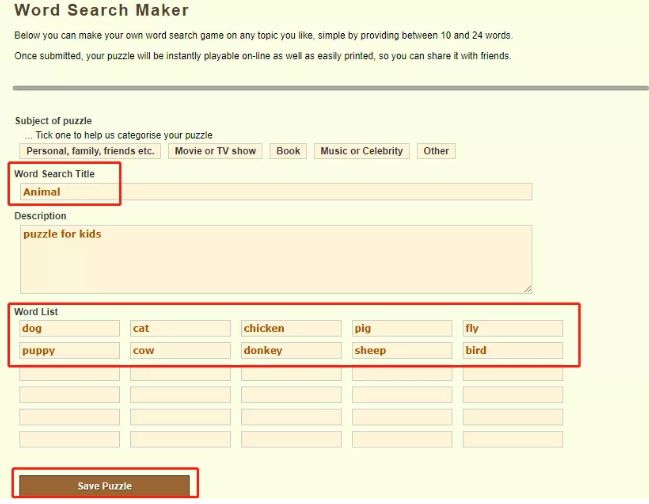Click the Subject of puzzle label
649x504 pixels.
coord(53,121)
